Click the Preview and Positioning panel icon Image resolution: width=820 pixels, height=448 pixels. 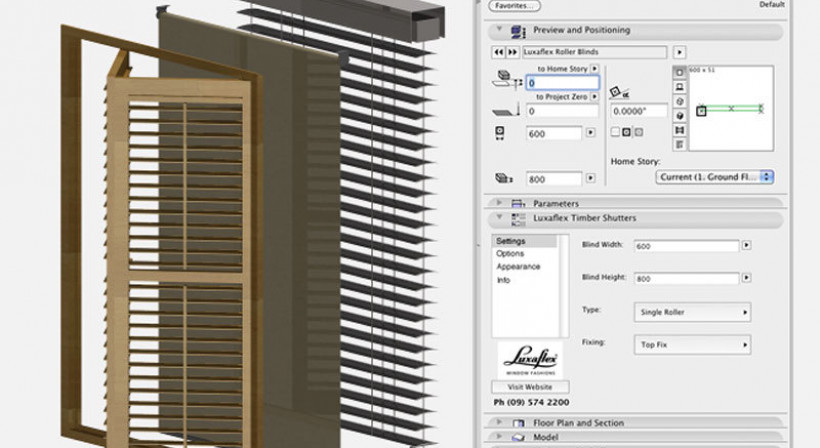[518, 31]
